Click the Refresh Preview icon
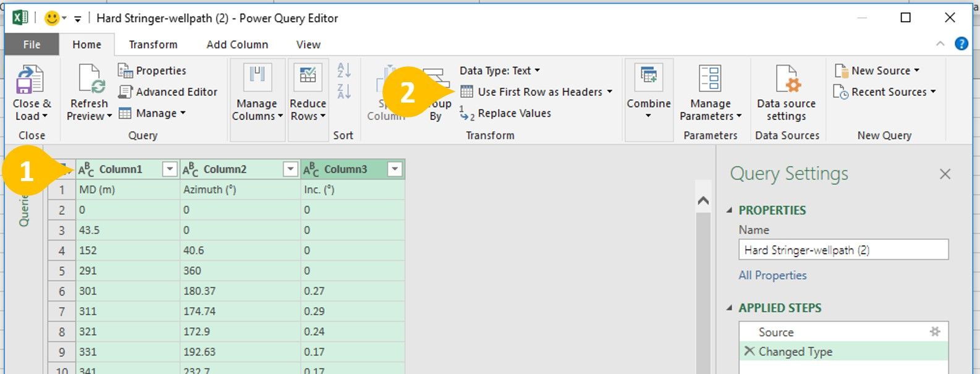The image size is (980, 374). point(90,80)
